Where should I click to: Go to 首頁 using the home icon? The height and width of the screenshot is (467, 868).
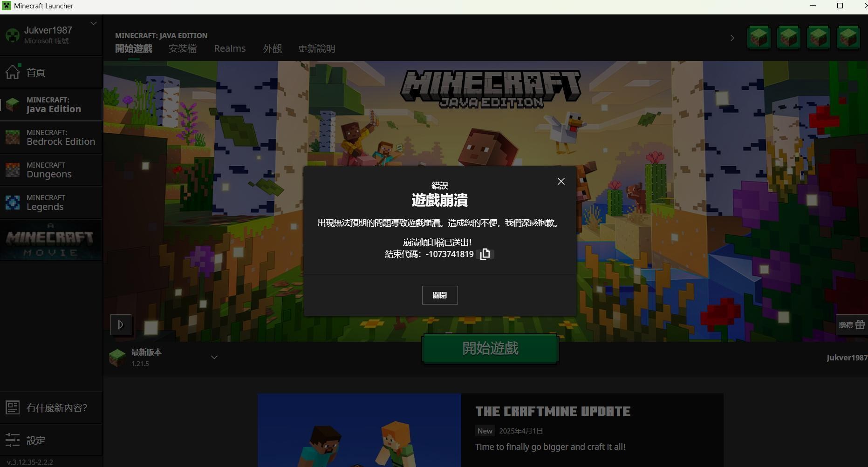(x=13, y=72)
